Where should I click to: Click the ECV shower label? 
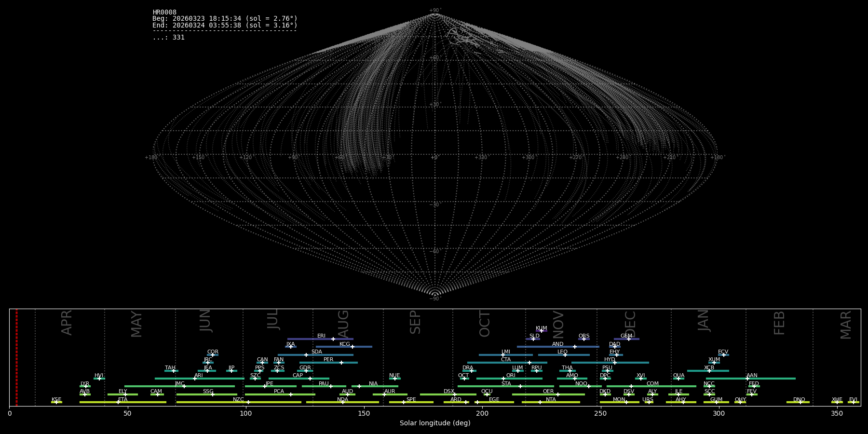[x=723, y=352]
